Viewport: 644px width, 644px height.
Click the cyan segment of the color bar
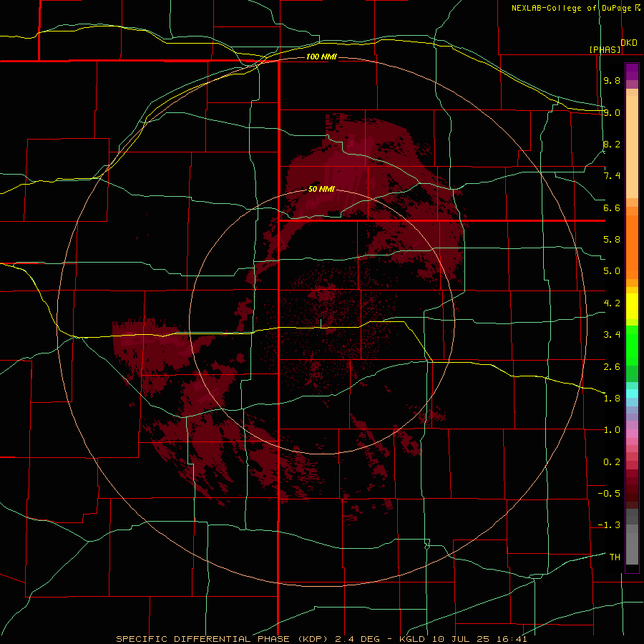click(632, 393)
